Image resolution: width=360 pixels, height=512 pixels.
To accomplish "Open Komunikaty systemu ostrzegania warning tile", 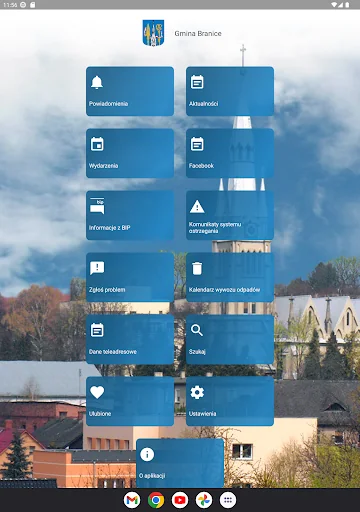I will [230, 215].
